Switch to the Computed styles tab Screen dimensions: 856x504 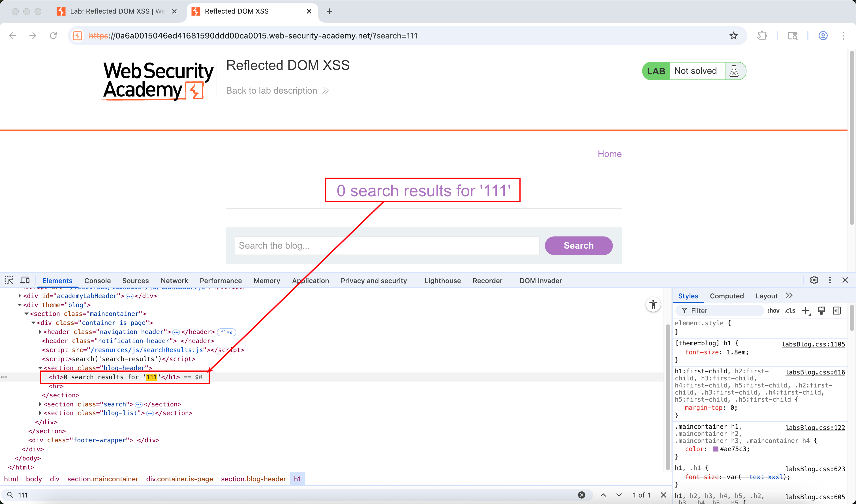click(x=727, y=296)
